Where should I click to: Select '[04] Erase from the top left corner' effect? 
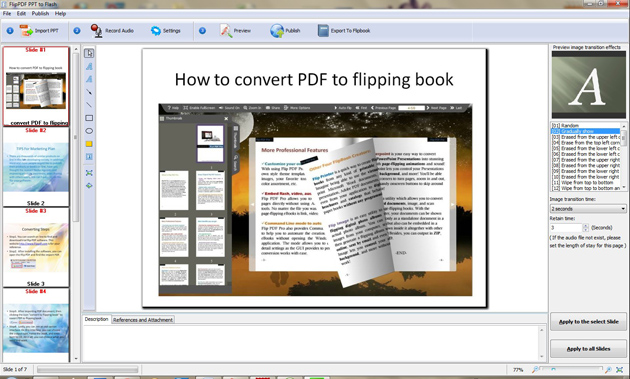585,143
